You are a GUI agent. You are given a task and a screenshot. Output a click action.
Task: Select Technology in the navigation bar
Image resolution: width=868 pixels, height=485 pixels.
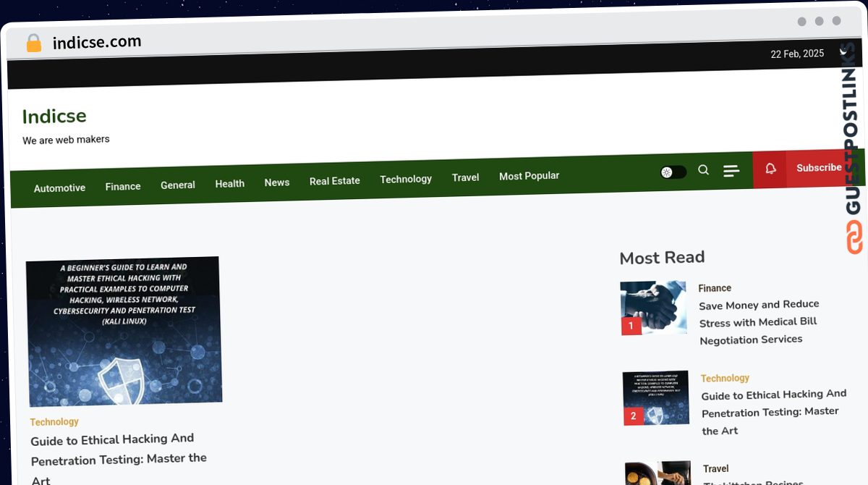click(406, 179)
